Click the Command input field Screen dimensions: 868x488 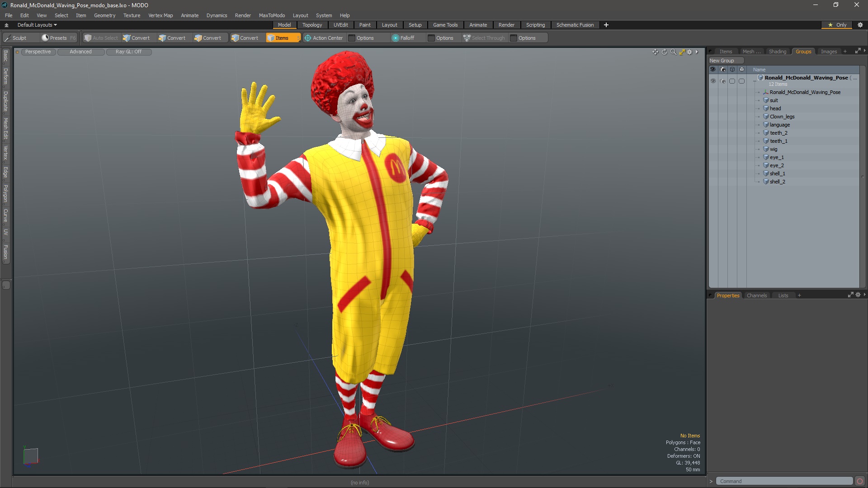click(784, 481)
